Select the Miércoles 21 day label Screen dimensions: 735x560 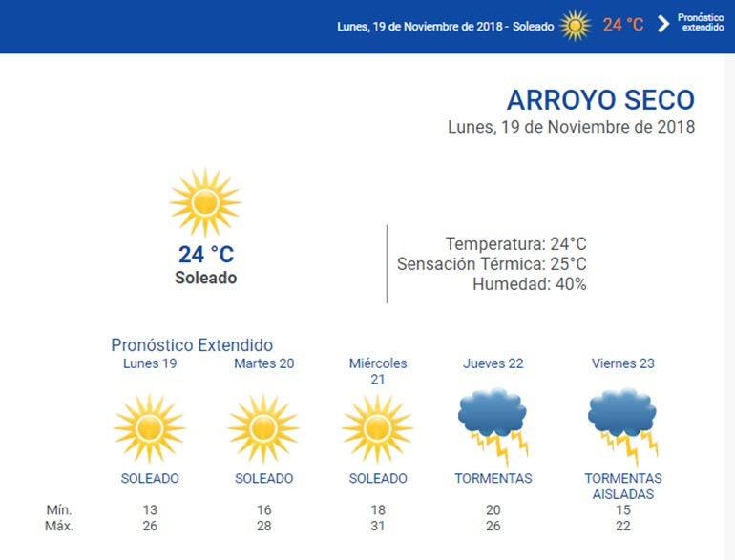pyautogui.click(x=378, y=371)
